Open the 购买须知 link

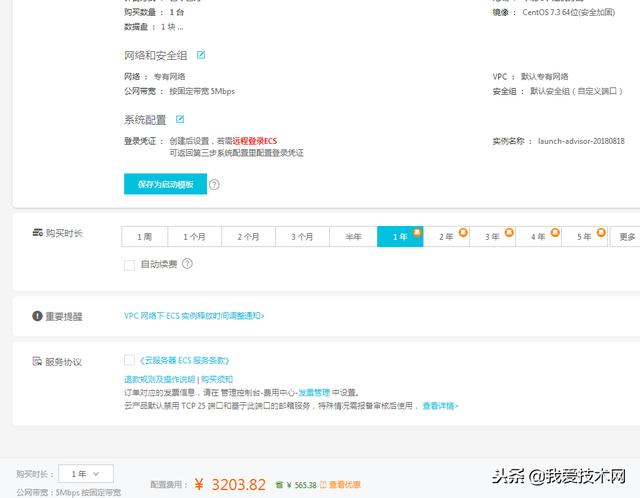(217, 379)
